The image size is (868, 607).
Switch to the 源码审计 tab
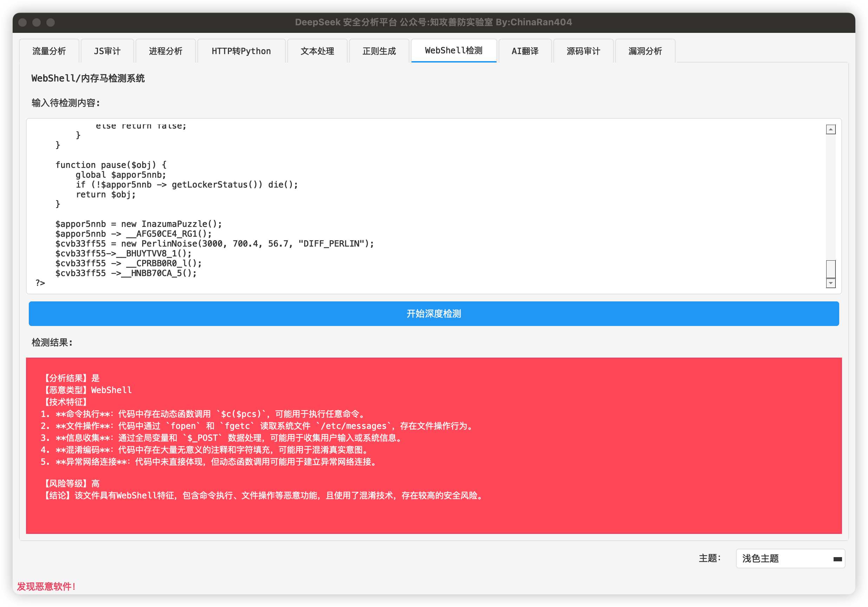(583, 51)
